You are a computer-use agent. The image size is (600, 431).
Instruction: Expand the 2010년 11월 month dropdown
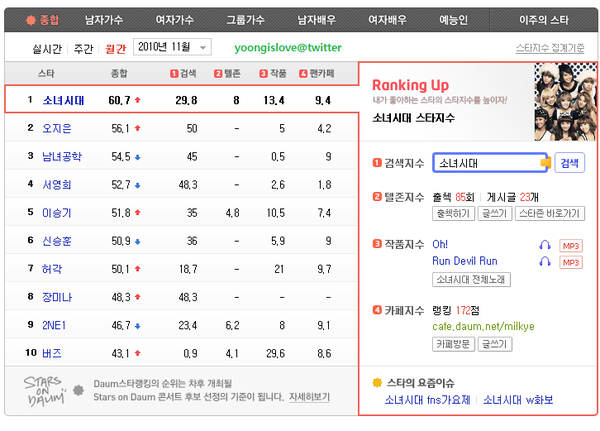172,47
